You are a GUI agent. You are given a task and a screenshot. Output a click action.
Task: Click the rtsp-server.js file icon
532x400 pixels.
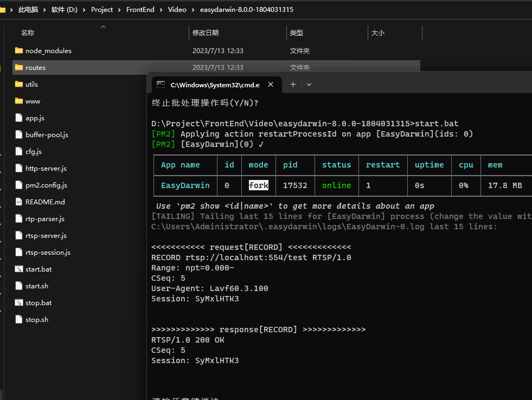click(x=19, y=235)
